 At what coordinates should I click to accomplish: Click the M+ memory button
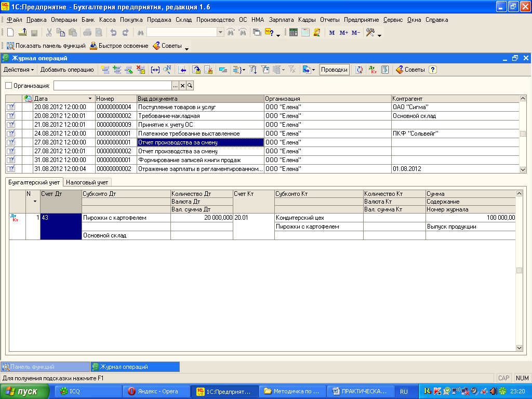pyautogui.click(x=344, y=33)
